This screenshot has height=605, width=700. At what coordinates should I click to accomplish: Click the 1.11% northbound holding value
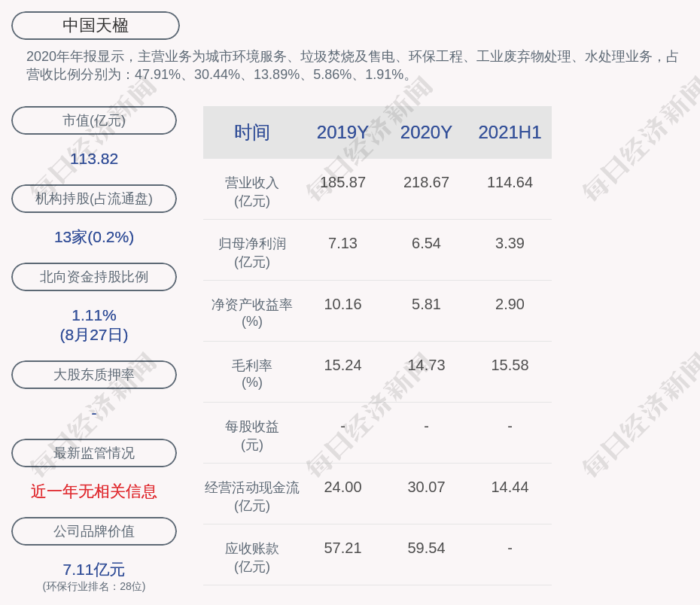point(94,315)
